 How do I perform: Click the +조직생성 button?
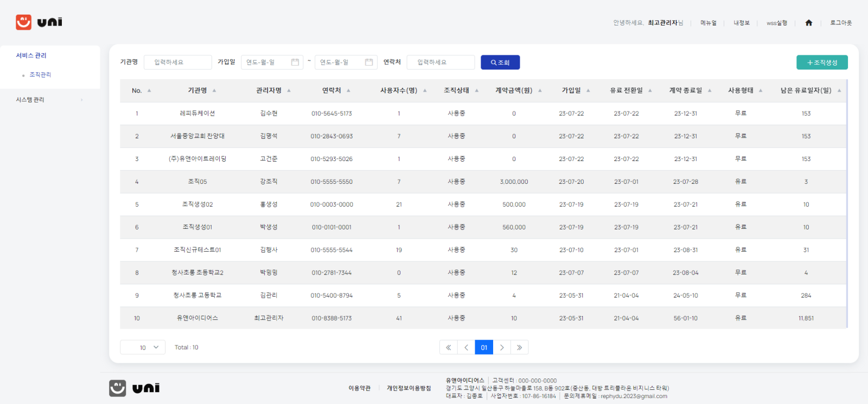(x=821, y=62)
